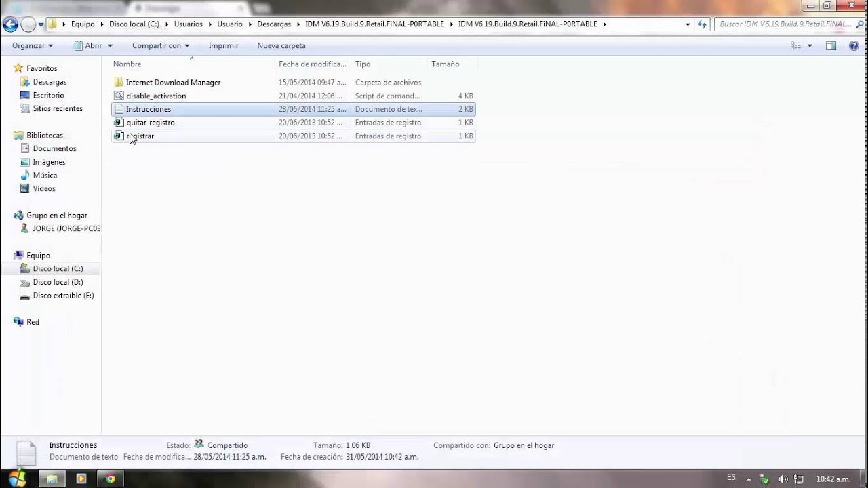Click the network tray icon
Viewport: 868px width, 488px height.
[x=799, y=479]
